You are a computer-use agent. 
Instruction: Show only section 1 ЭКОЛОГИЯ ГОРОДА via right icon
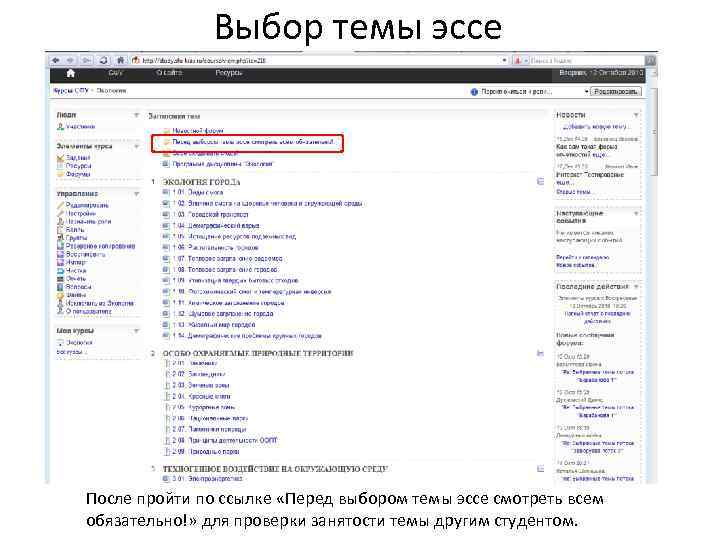point(540,181)
